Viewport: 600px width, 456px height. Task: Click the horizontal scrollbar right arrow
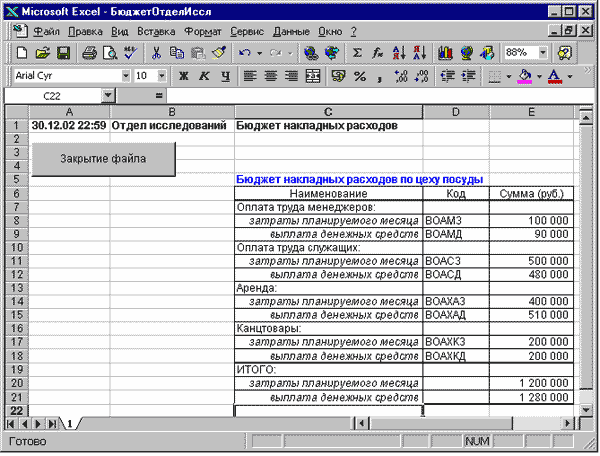click(567, 423)
